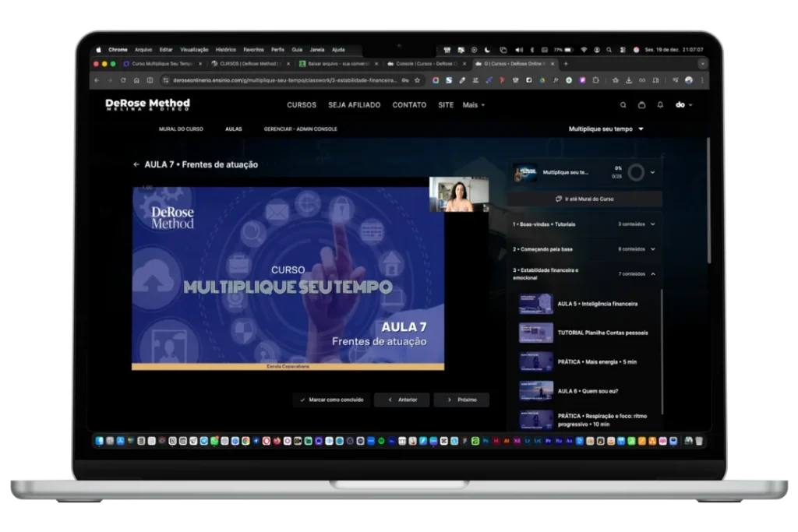Play the AULA 7 video slide

288,277
